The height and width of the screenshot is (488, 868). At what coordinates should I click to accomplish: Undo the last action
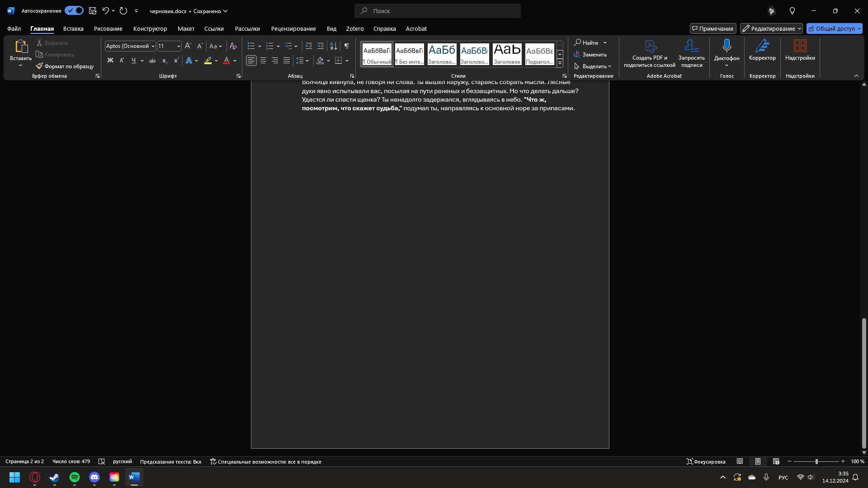(x=105, y=10)
